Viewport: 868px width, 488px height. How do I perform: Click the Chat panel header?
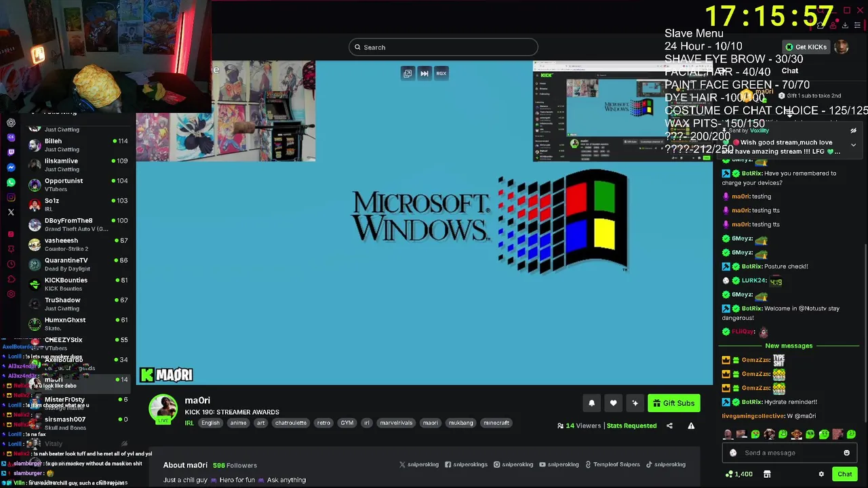click(x=790, y=70)
